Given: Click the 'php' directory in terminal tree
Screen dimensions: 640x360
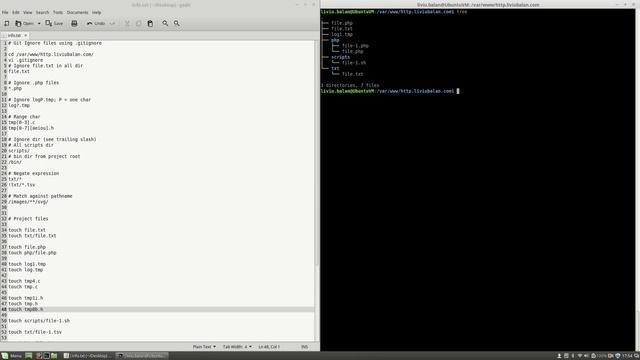Looking at the screenshot, I should coord(335,40).
